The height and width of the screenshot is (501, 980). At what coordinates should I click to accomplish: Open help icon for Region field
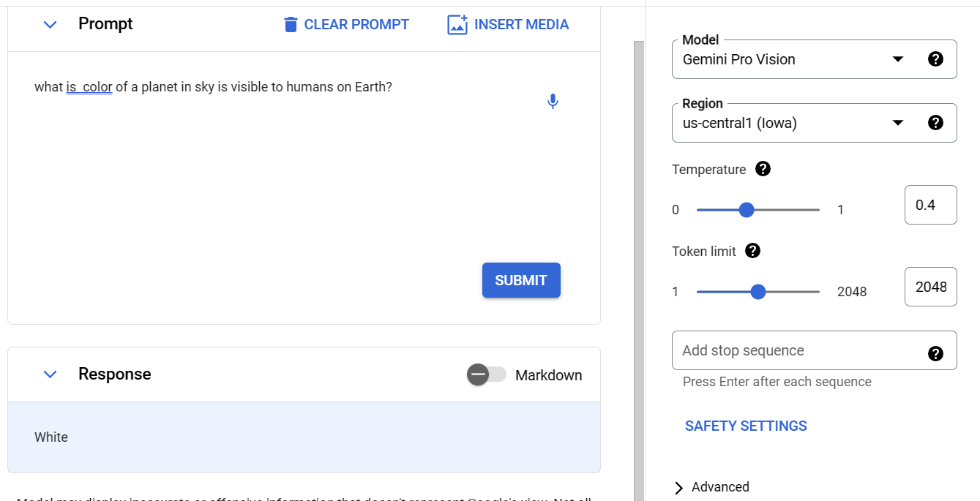point(935,123)
